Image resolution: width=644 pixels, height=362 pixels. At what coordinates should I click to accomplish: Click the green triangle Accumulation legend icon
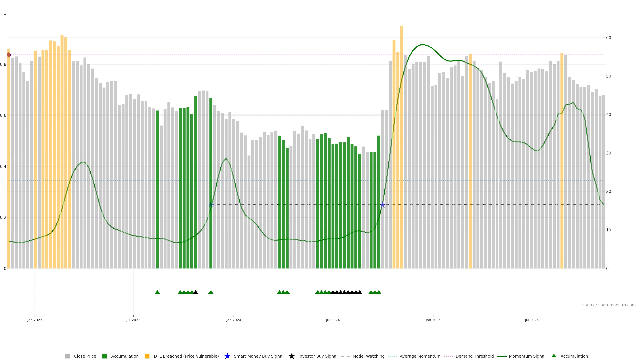coord(554,356)
